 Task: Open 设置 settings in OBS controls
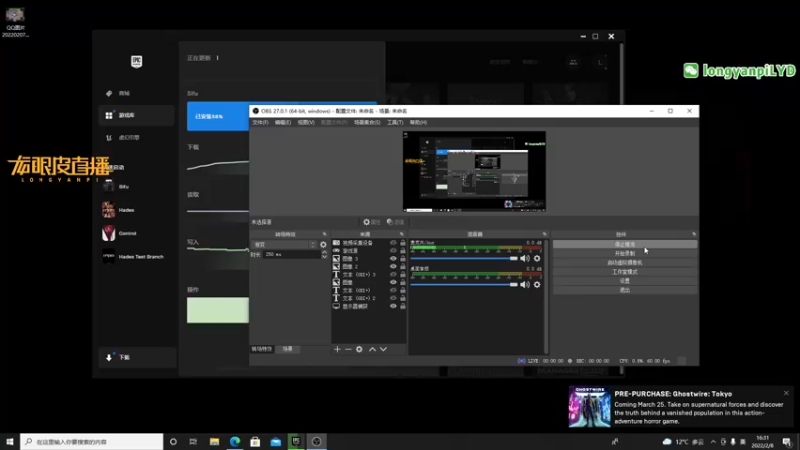coord(624,281)
